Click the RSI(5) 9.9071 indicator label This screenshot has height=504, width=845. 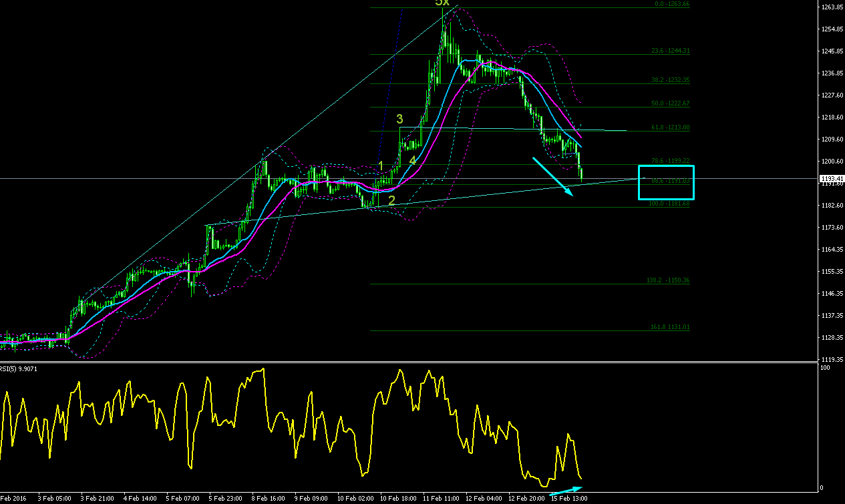[x=18, y=368]
